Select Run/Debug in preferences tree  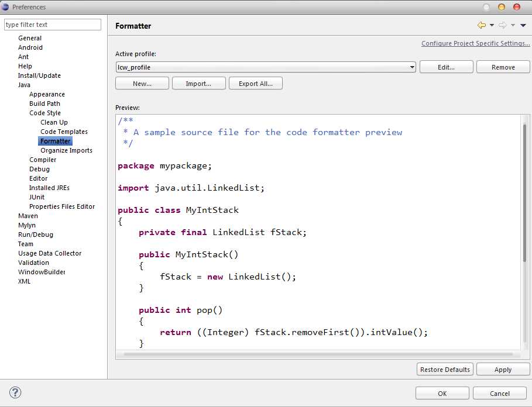36,234
